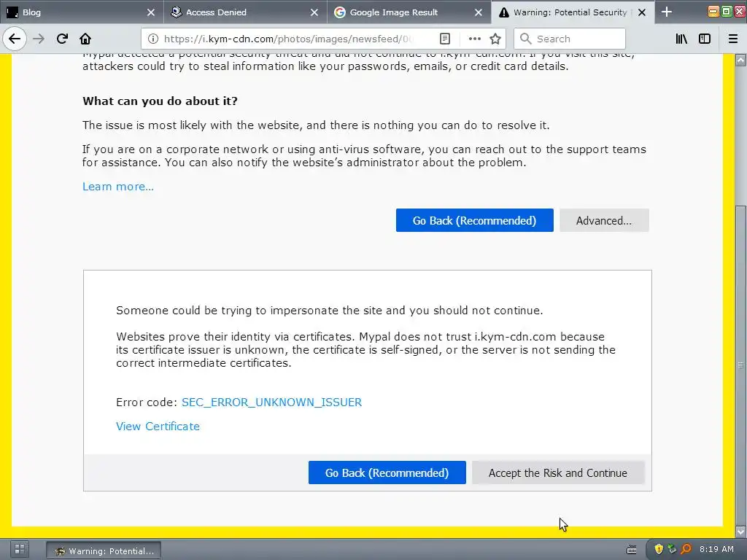Click the scroll up arrow

coord(740,60)
